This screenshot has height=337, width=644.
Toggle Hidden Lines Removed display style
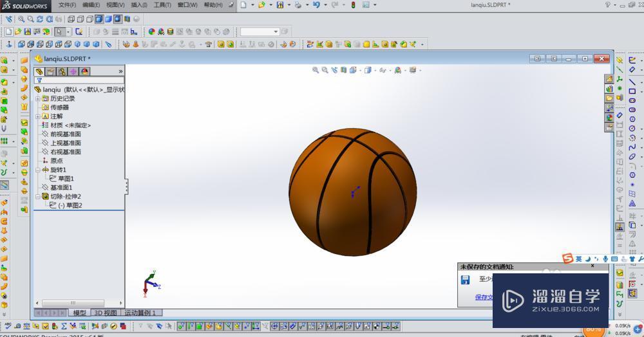pyautogui.click(x=90, y=19)
